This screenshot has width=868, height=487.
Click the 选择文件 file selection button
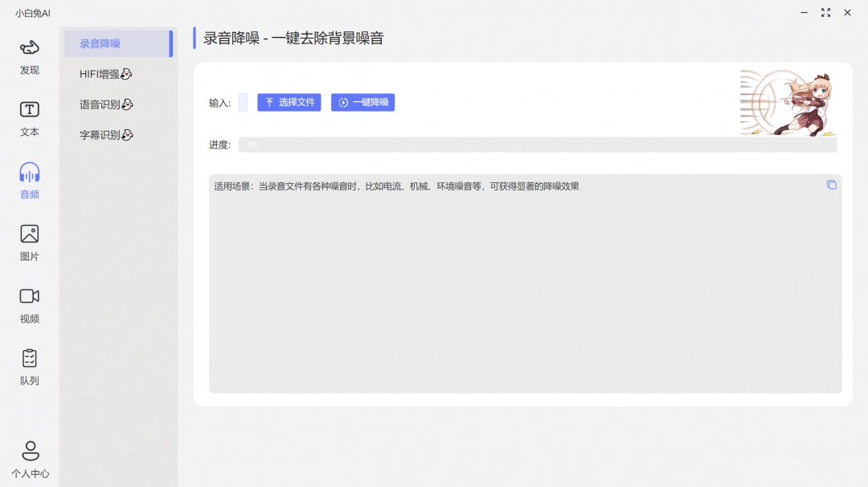pyautogui.click(x=289, y=102)
